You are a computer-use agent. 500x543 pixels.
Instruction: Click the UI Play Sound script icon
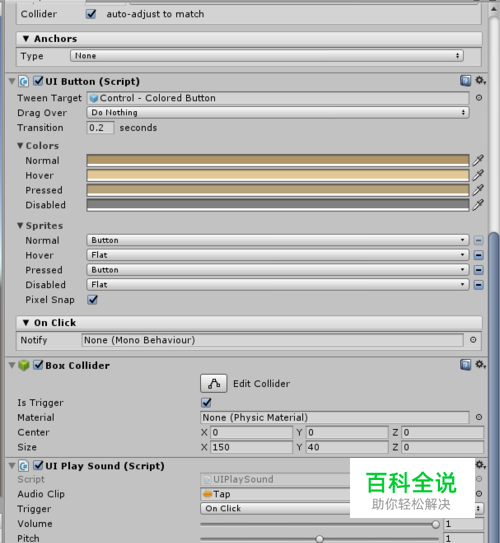coord(24,466)
